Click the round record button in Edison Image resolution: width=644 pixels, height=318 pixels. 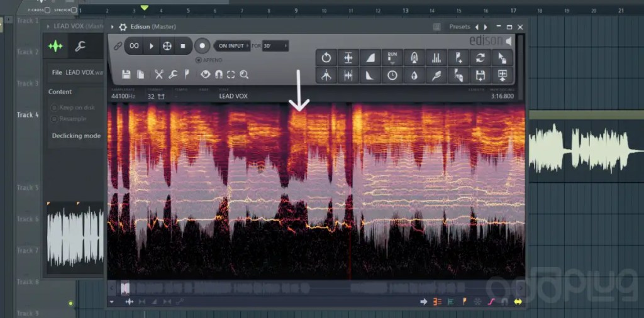202,46
